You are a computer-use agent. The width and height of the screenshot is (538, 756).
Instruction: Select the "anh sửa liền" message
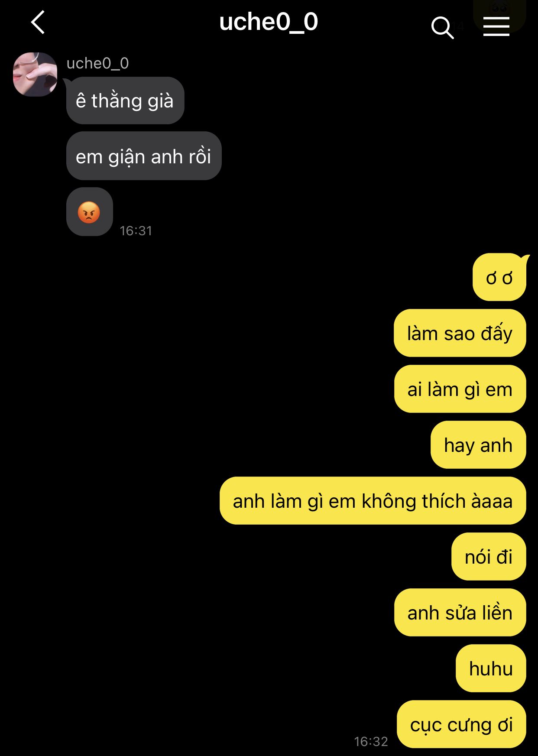pos(460,613)
